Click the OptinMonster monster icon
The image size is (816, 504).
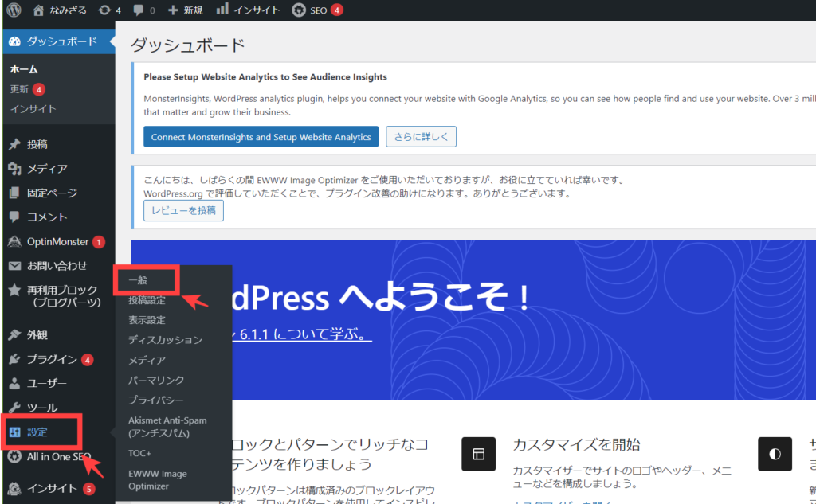[x=14, y=241]
